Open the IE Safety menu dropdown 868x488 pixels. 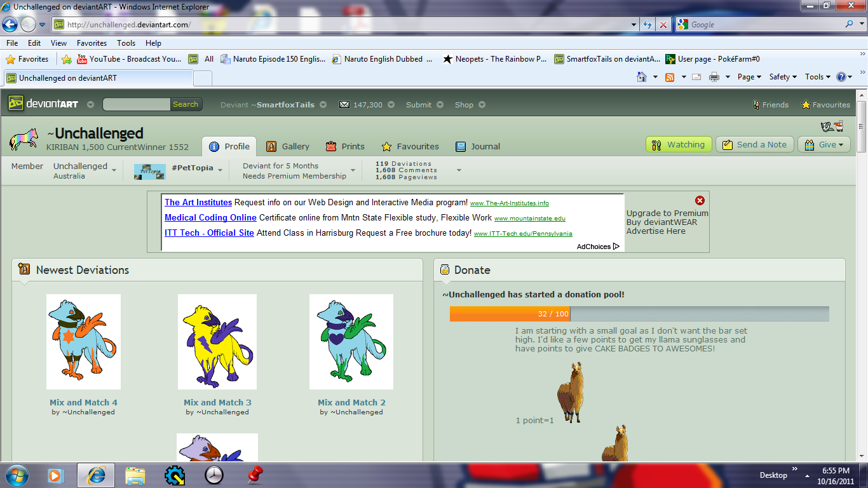pos(783,77)
